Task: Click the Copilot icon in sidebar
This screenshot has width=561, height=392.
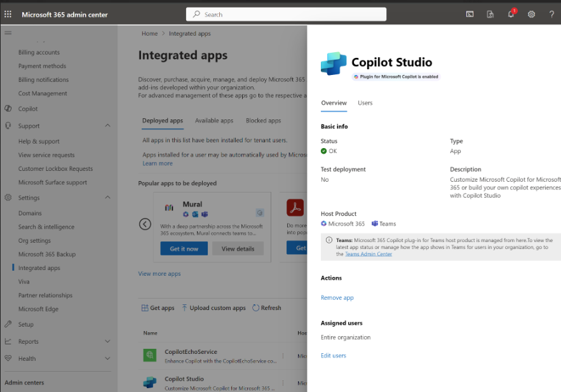Action: (8, 109)
